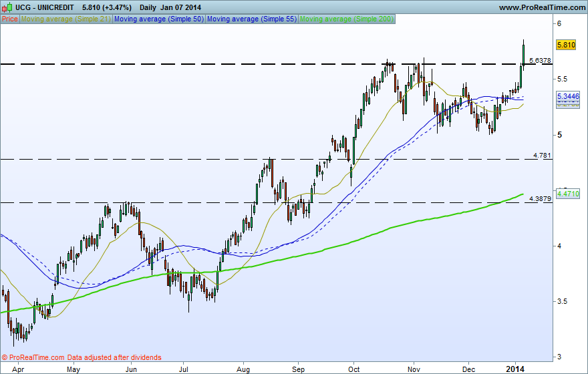
Task: Click the latest tall green candlestick
Action: (x=523, y=54)
